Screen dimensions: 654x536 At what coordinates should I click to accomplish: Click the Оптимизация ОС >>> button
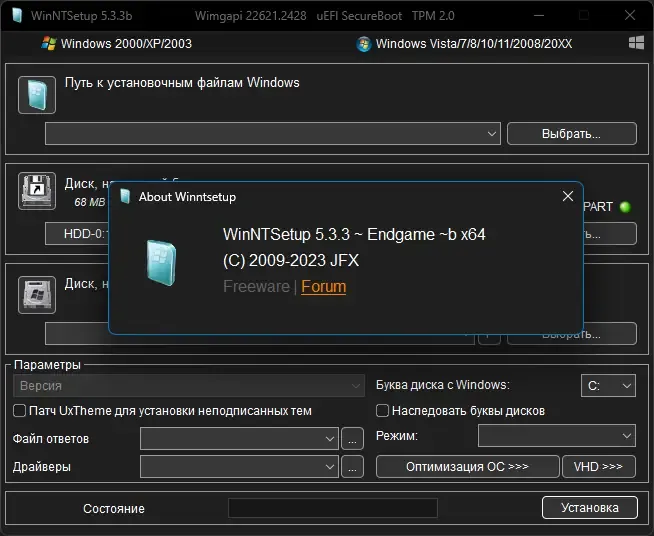coord(468,466)
